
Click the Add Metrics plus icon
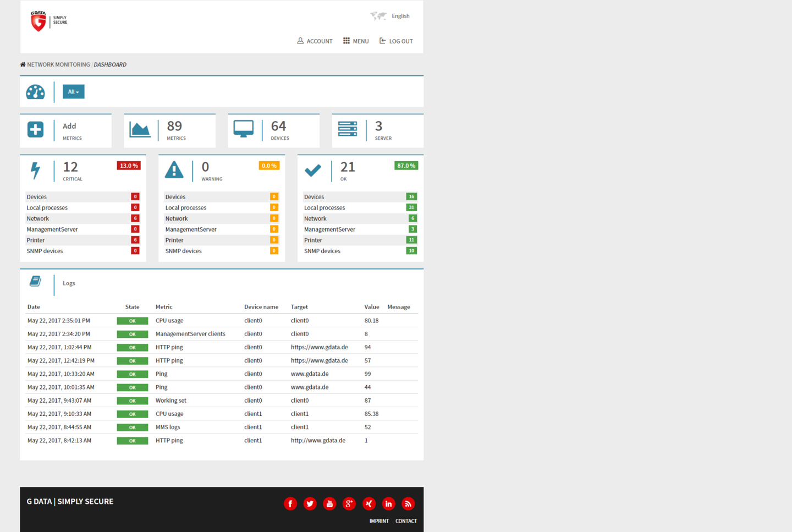[x=36, y=130]
